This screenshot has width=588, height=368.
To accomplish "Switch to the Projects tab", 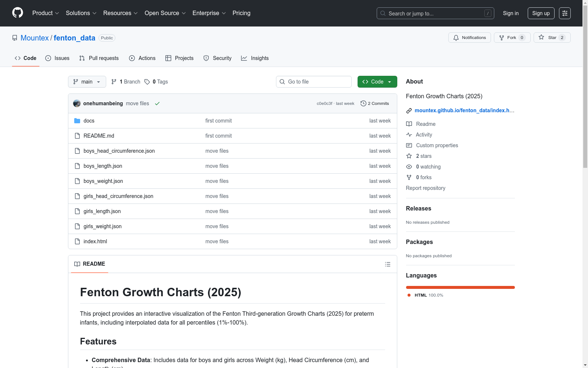I will click(179, 58).
